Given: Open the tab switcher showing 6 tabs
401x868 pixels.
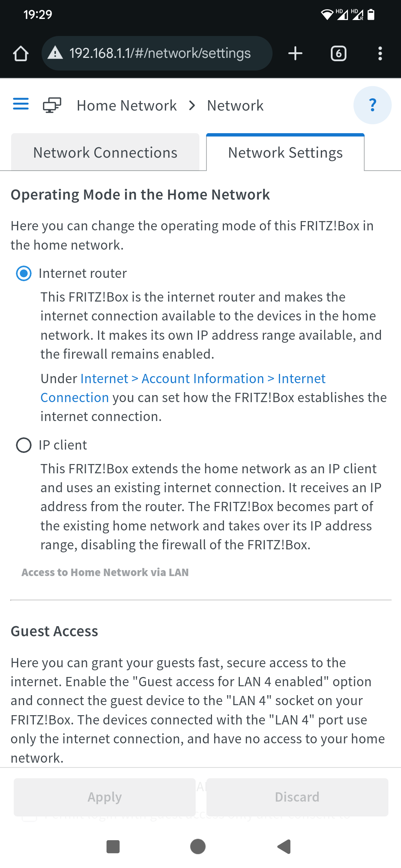Looking at the screenshot, I should click(x=338, y=53).
